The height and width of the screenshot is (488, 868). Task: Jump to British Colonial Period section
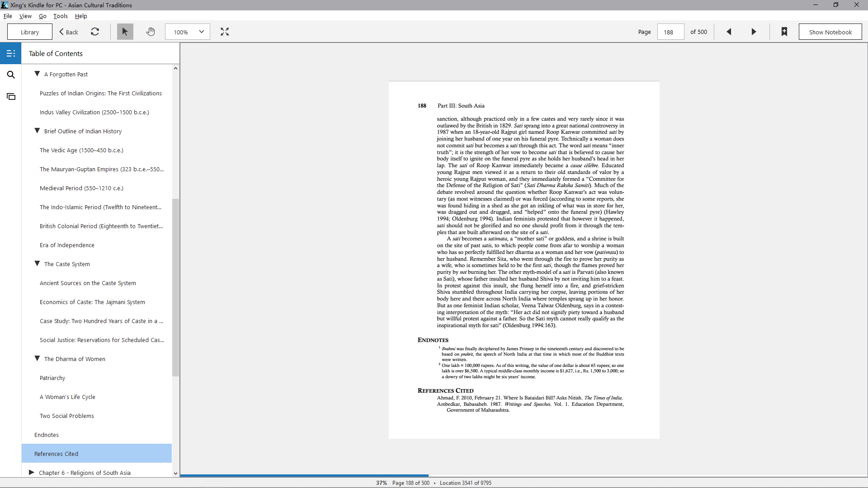[101, 226]
